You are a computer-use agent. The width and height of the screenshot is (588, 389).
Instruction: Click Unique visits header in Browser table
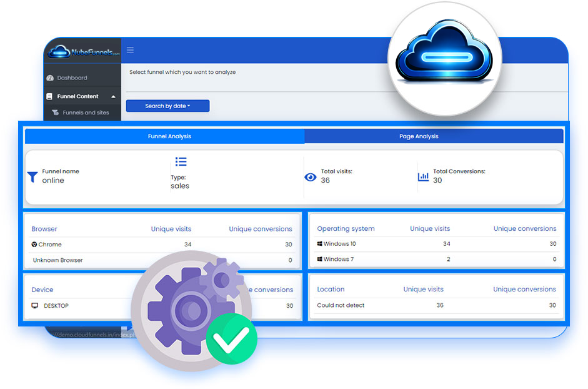click(171, 229)
